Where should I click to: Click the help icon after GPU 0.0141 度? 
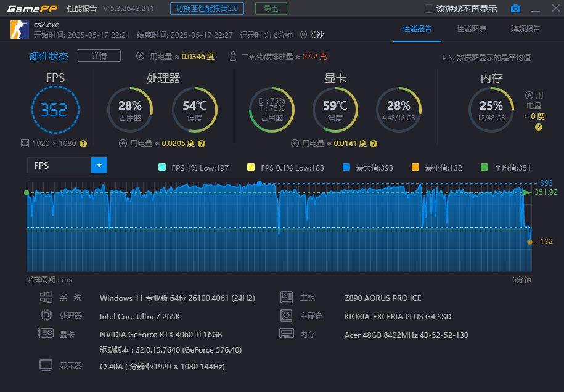pyautogui.click(x=374, y=144)
